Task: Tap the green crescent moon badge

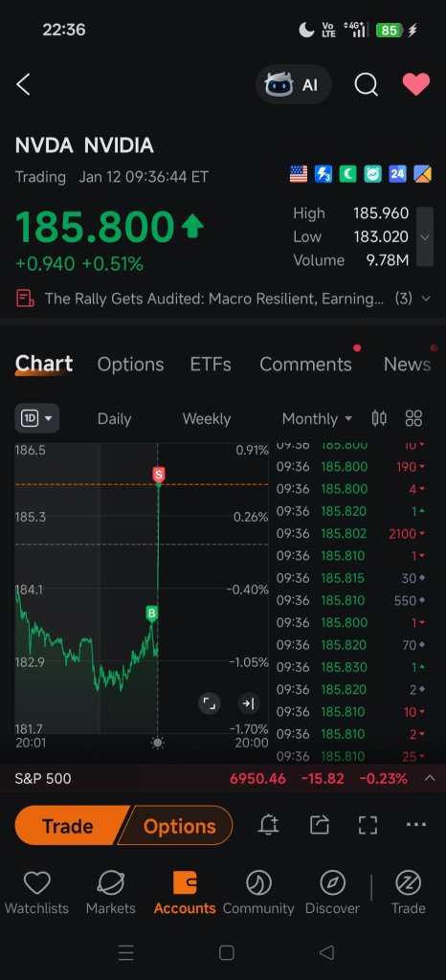Action: pos(347,174)
